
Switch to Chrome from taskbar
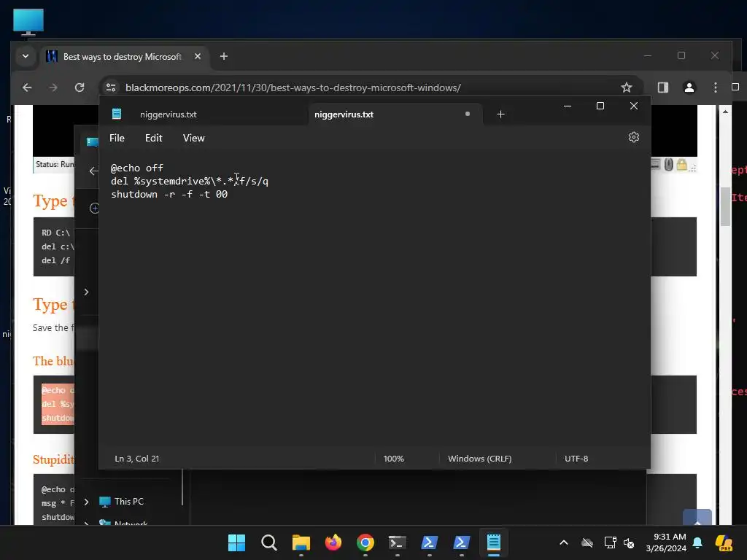(365, 542)
